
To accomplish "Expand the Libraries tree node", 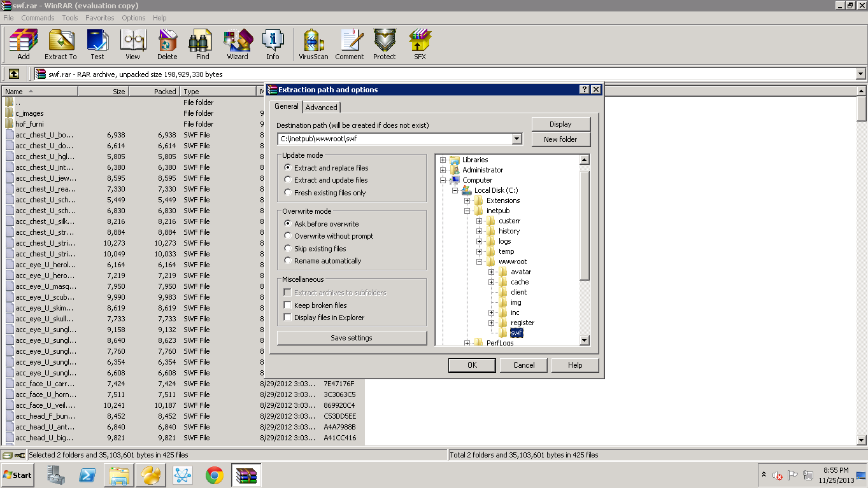I will coord(443,160).
